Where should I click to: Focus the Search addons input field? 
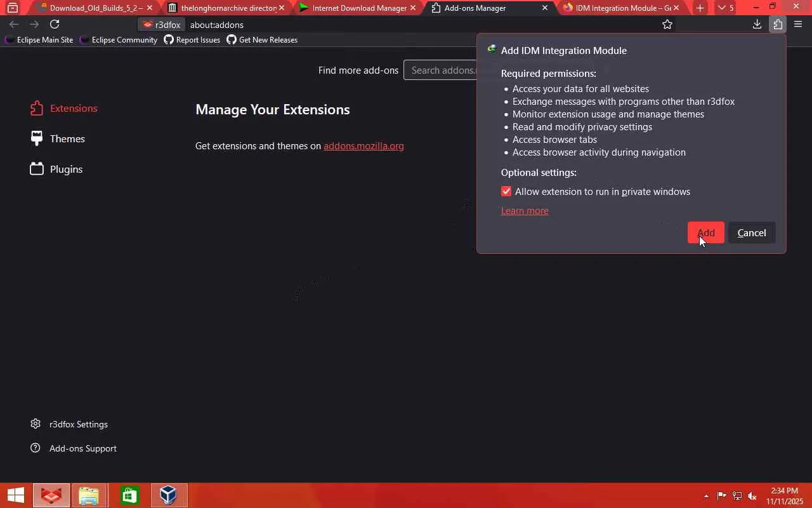440,70
